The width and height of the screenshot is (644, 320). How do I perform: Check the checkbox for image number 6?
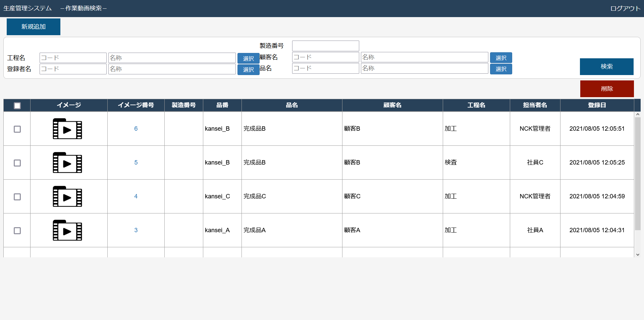click(x=17, y=129)
